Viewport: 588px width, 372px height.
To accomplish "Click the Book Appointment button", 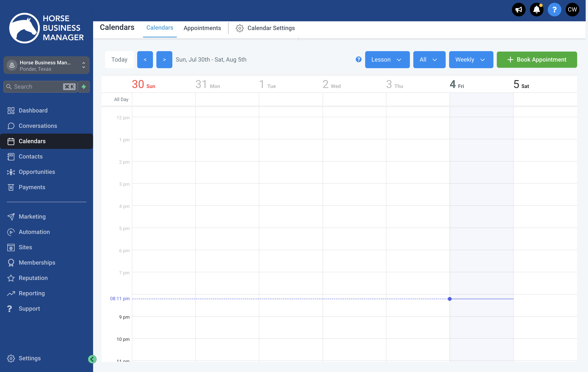I will pos(537,60).
